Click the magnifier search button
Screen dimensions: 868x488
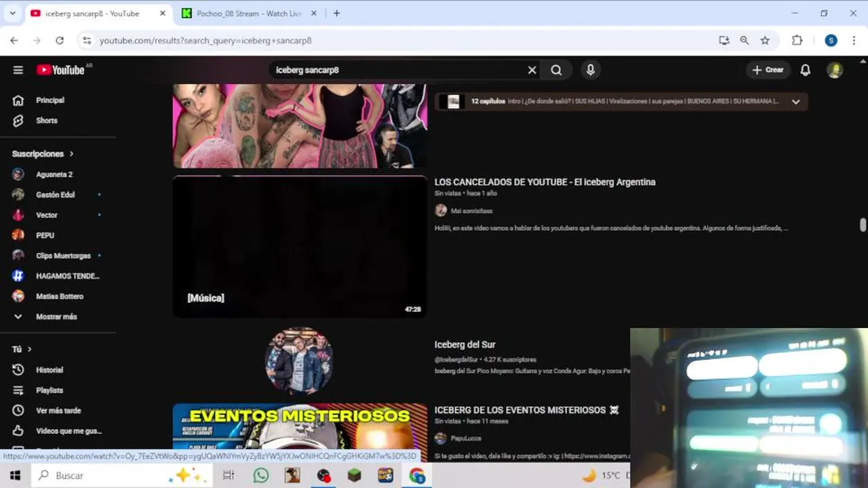coord(556,70)
